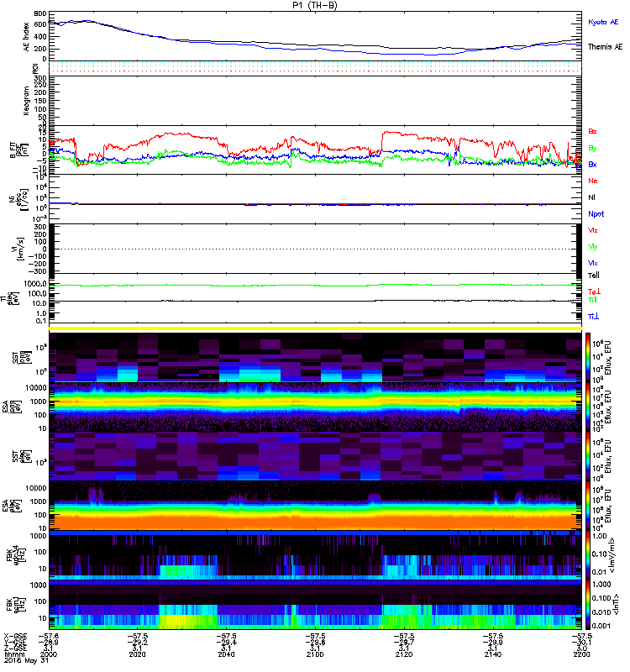Click the 1000.0 tick on the temperature axis

point(35,284)
